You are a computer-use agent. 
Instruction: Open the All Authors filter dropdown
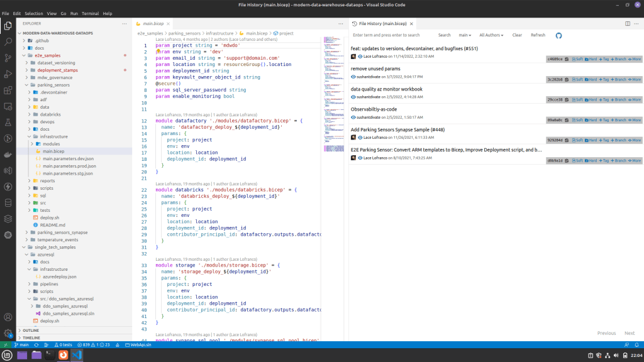click(x=491, y=35)
